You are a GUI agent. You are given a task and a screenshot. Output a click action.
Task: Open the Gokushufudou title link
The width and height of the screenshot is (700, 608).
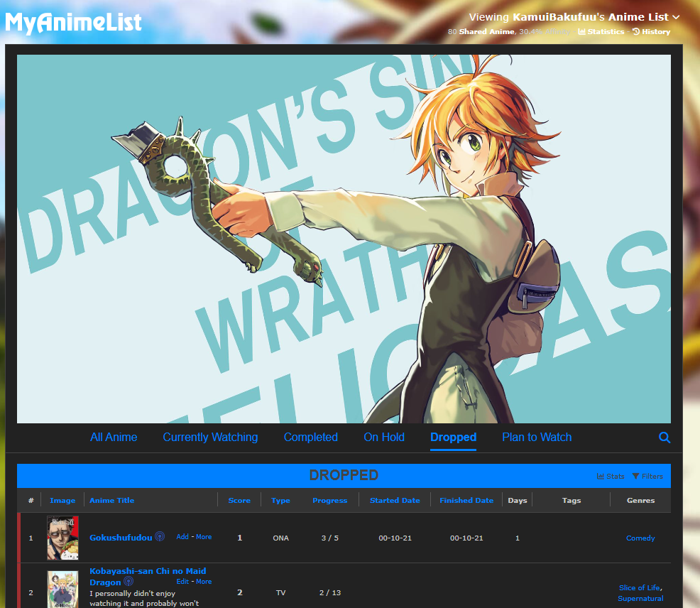(x=121, y=538)
